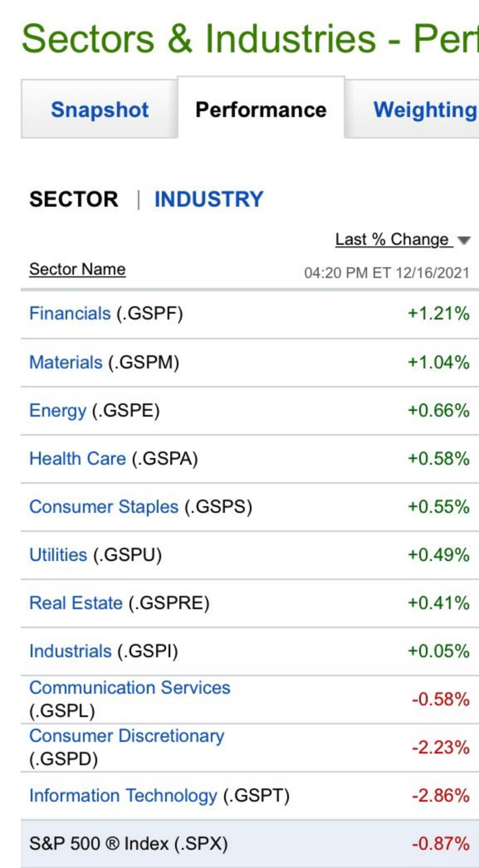Open the Weighting tab
The height and width of the screenshot is (868, 479).
[x=424, y=110]
